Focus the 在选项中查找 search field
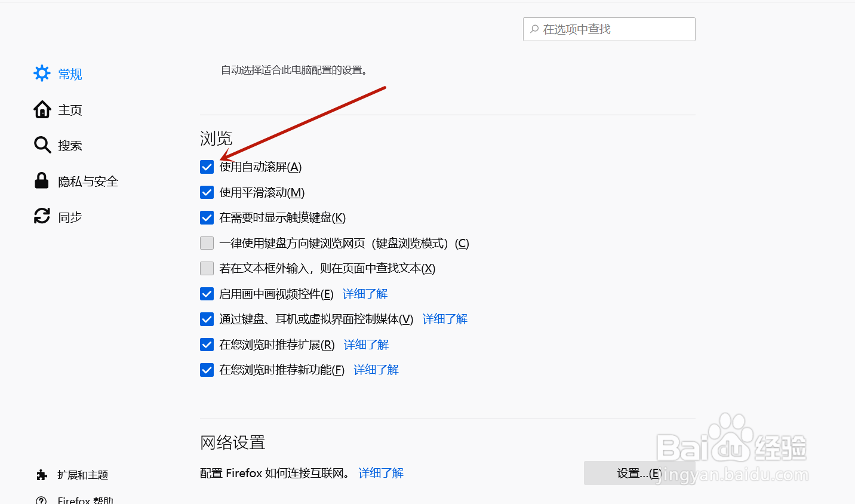The height and width of the screenshot is (504, 855). 609,29
